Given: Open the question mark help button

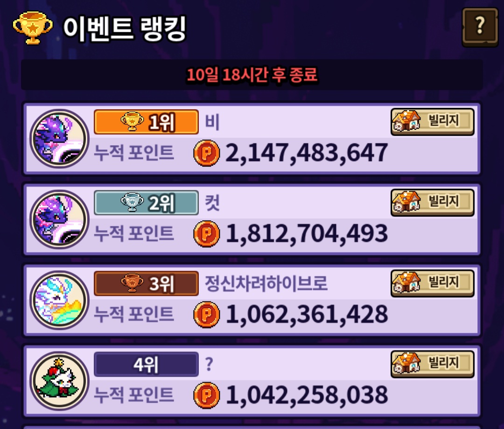Looking at the screenshot, I should click(x=480, y=28).
